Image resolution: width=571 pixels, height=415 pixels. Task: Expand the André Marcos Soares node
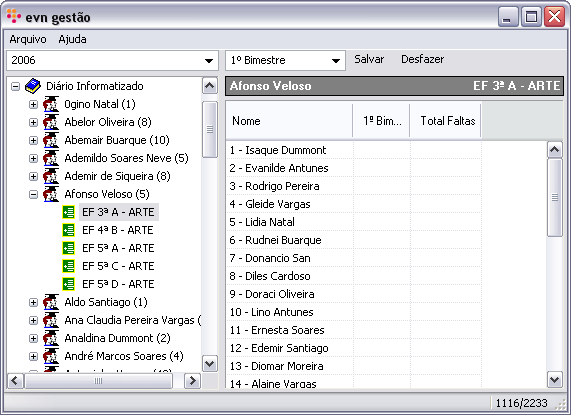(33, 356)
